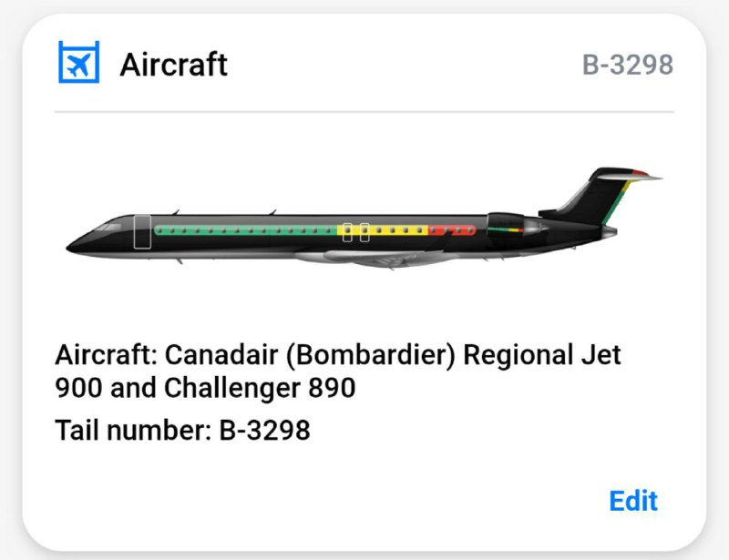Image resolution: width=729 pixels, height=560 pixels.
Task: Click the aircraft type description text
Action: click(338, 371)
